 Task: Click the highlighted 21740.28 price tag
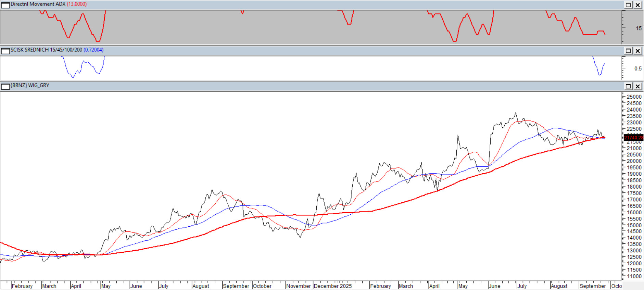point(633,138)
